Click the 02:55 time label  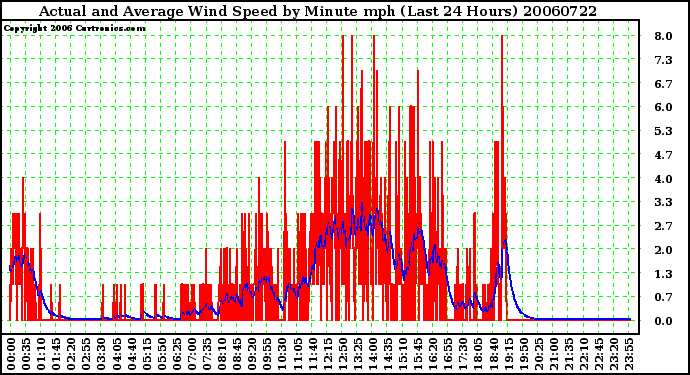click(86, 354)
